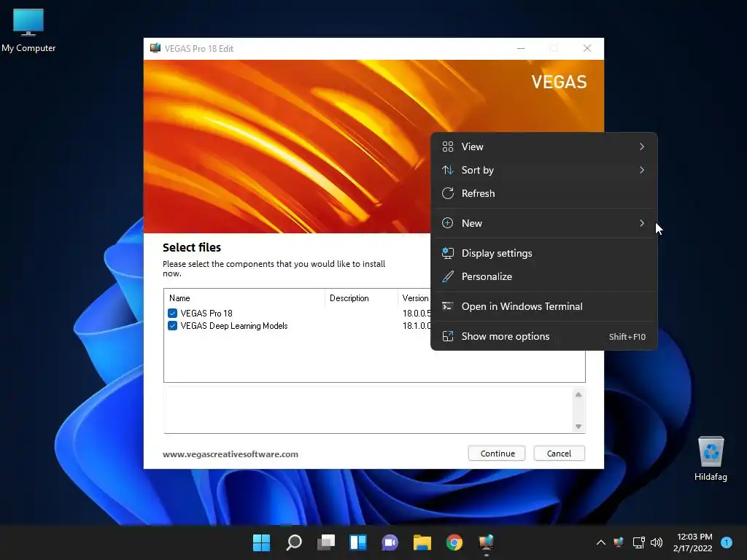Expand the New submenu
The width and height of the screenshot is (747, 560).
point(544,223)
